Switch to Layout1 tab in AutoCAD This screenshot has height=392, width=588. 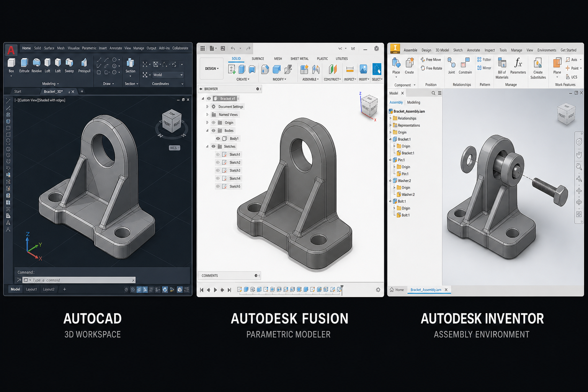31,289
